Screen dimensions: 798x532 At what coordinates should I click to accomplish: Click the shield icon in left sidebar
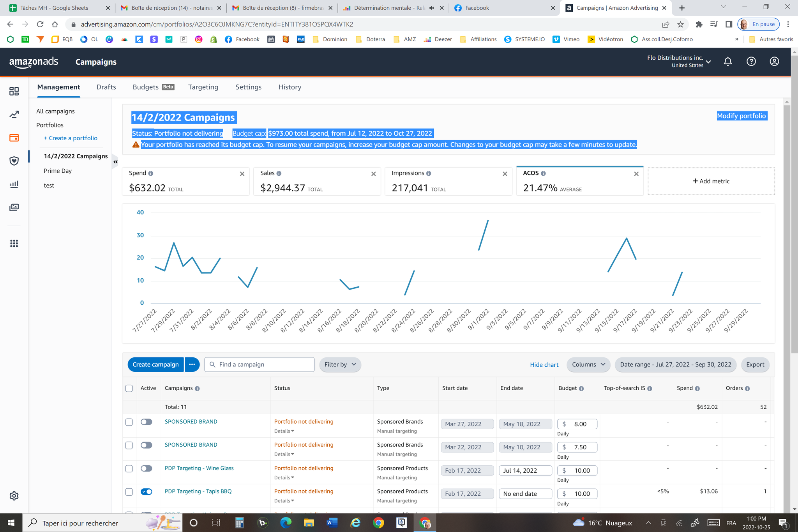(14, 161)
